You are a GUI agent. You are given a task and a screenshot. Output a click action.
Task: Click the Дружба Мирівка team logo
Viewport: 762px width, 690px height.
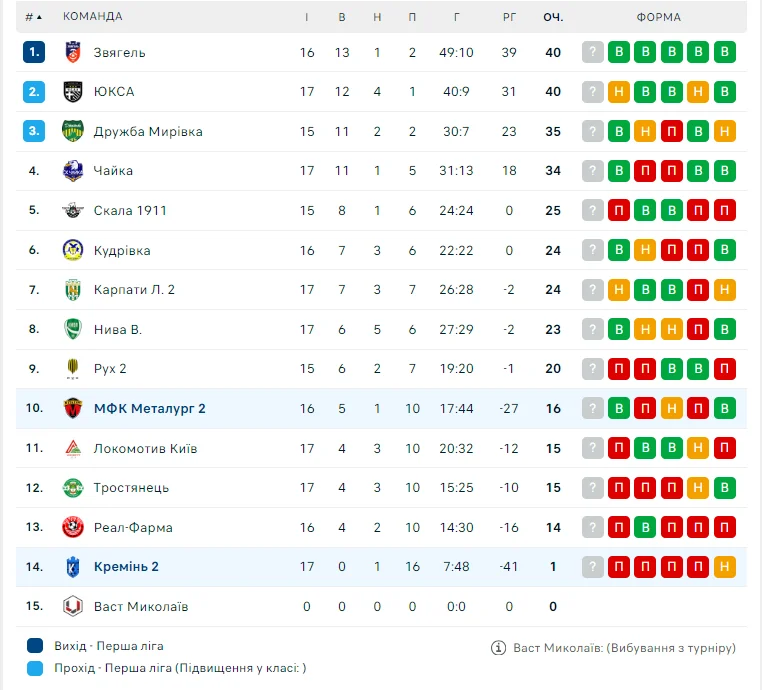(x=71, y=131)
